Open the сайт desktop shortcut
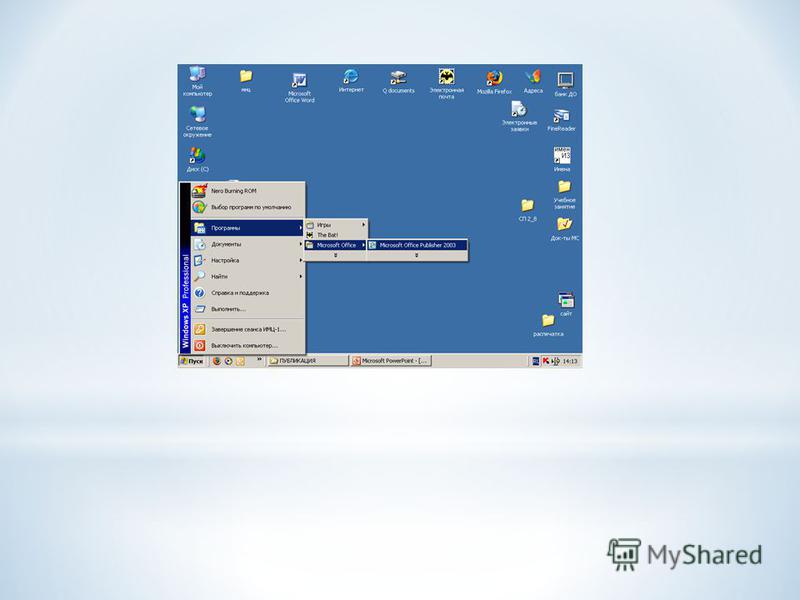The height and width of the screenshot is (600, 800). click(x=566, y=304)
